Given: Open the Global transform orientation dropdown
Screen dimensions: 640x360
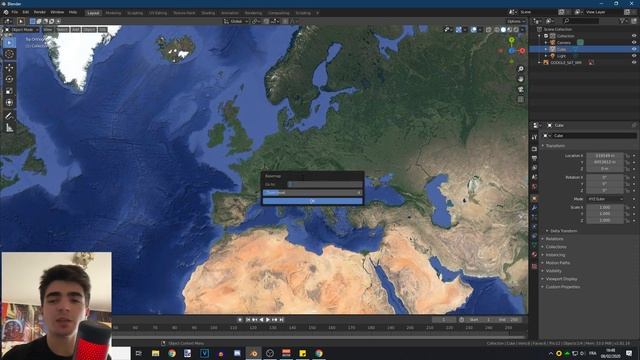Looking at the screenshot, I should click(236, 21).
